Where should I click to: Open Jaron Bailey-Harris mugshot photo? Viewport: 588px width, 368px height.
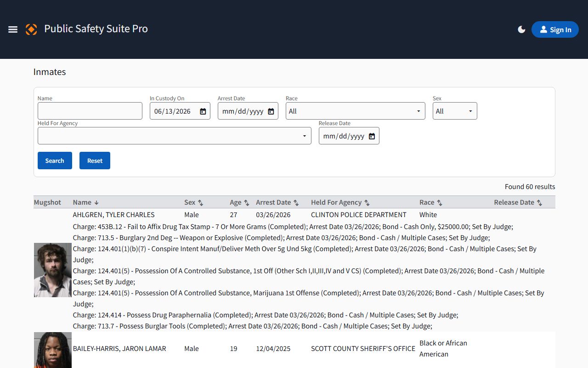(53, 350)
